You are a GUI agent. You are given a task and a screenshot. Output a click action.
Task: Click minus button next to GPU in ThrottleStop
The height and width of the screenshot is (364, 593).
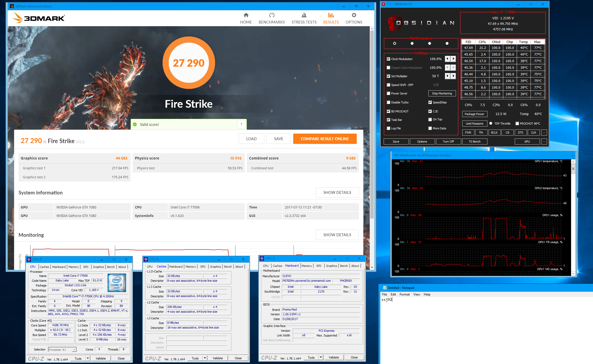[x=544, y=142]
